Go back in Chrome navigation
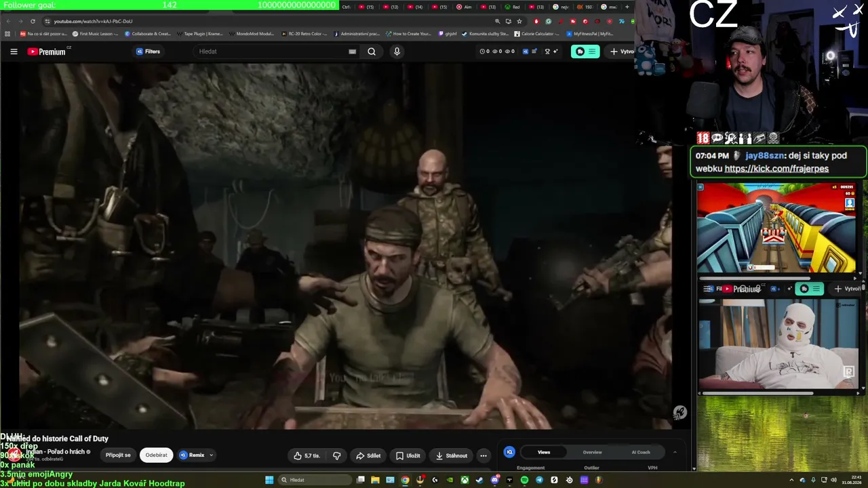This screenshot has height=488, width=868. (7, 21)
